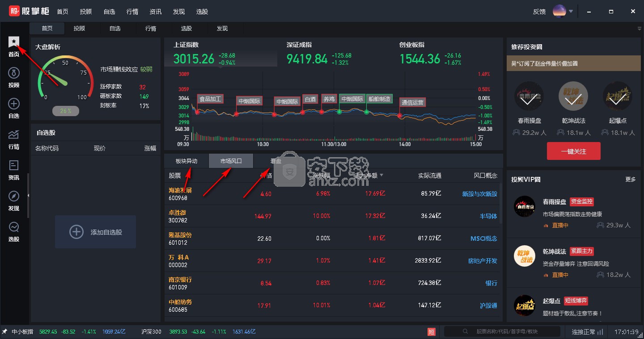Open the 行情 chart icon in left sidebar
Screen dimensions: 644x339
14,134
